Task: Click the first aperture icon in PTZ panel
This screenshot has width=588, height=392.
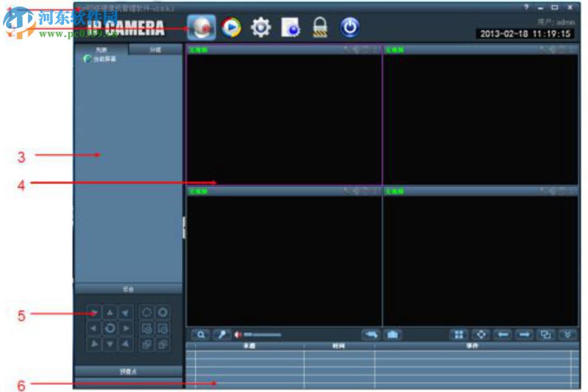Action: pyautogui.click(x=146, y=313)
